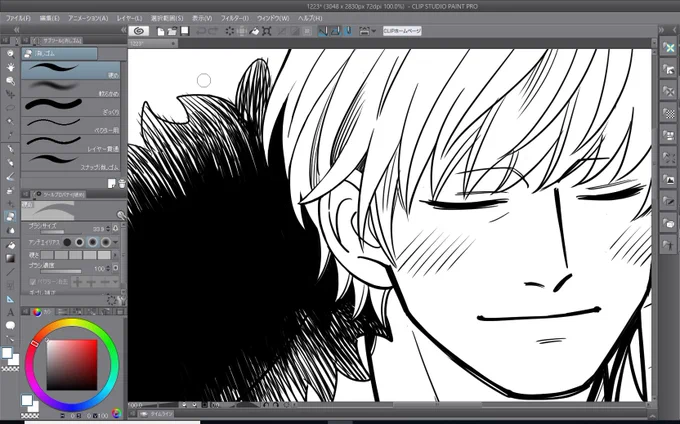Select the Balloon tool
The height and width of the screenshot is (424, 680).
point(10,326)
